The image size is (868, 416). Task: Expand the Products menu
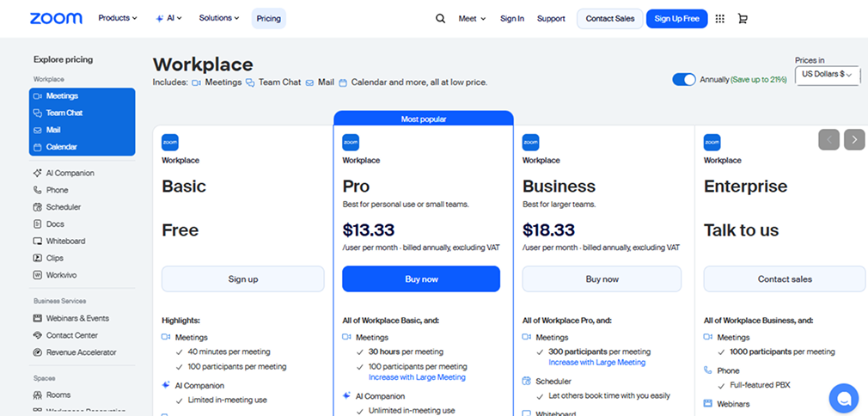(118, 18)
